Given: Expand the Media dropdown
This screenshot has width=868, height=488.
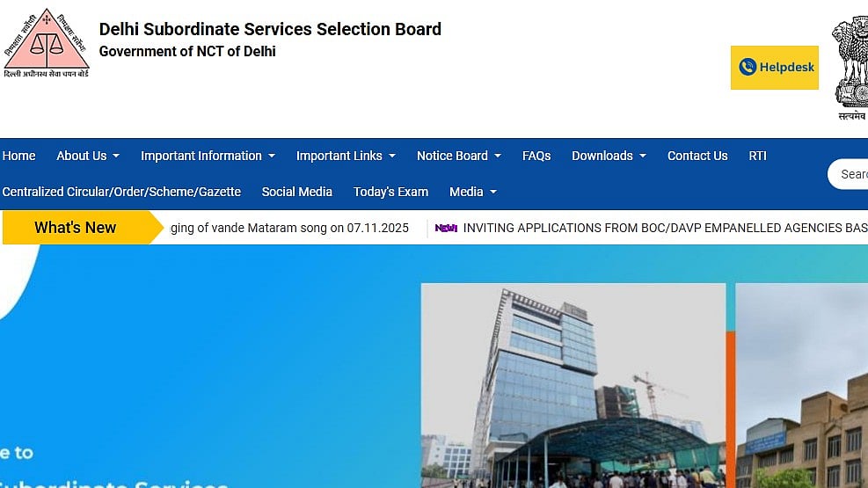Looking at the screenshot, I should tap(472, 192).
